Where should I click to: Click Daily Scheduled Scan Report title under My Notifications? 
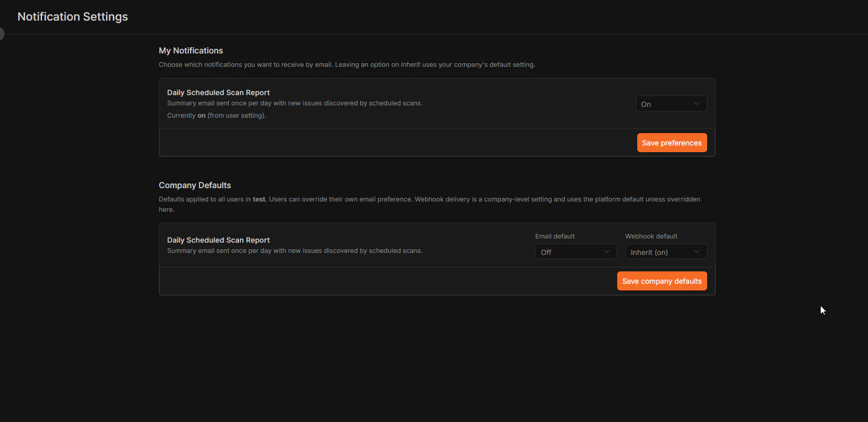click(x=218, y=93)
